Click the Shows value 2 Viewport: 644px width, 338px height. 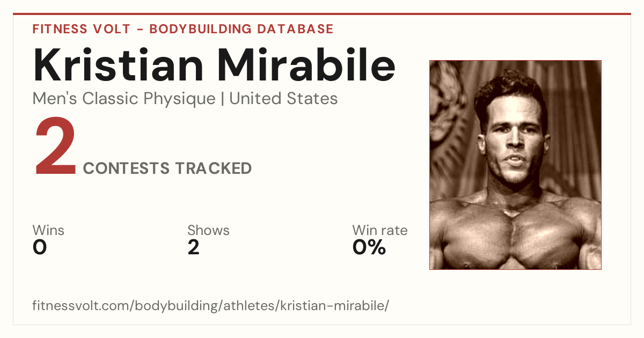coord(194,247)
